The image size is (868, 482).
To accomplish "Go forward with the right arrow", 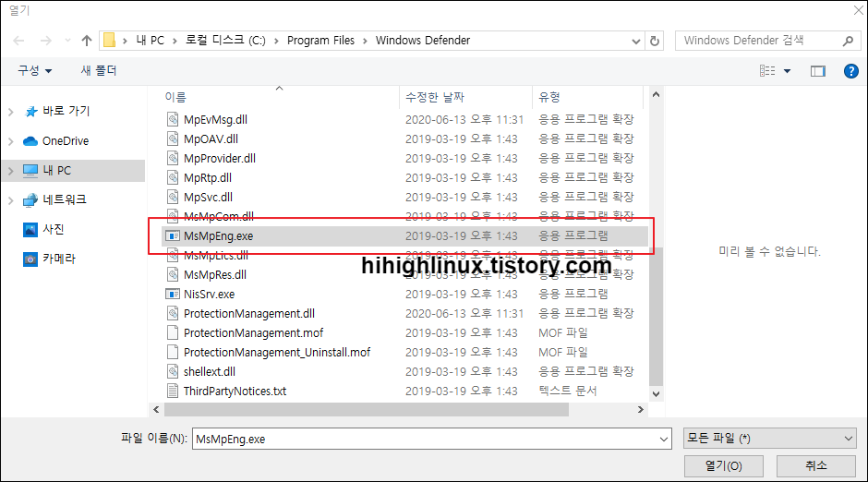I will (x=46, y=41).
